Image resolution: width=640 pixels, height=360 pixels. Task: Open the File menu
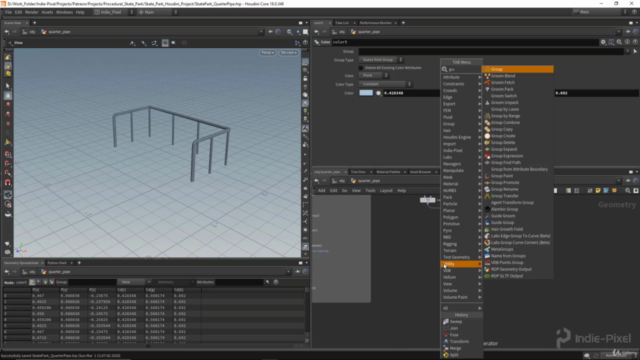pyautogui.click(x=8, y=12)
